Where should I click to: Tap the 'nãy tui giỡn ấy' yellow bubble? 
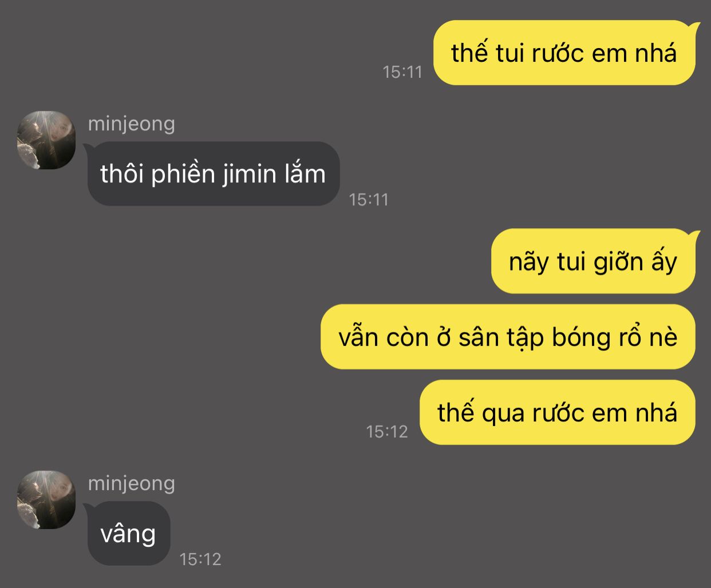[593, 261]
